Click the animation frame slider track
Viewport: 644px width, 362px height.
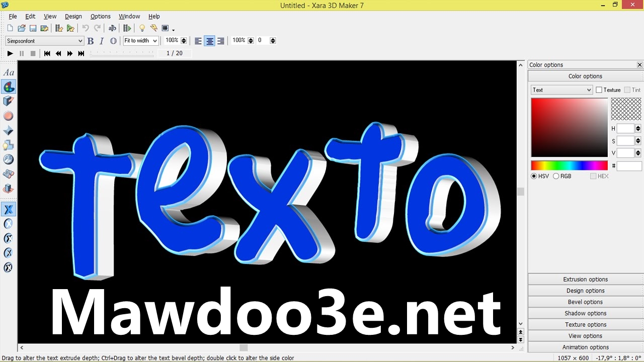click(122, 53)
